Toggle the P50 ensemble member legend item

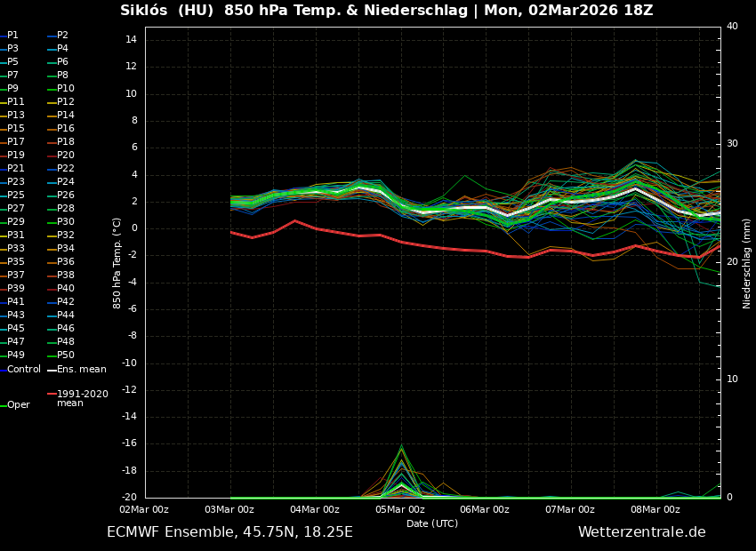pyautogui.click(x=66, y=355)
